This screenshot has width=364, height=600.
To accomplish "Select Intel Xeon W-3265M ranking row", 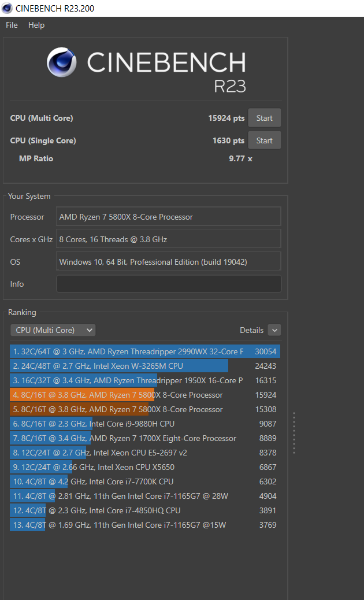I will [145, 366].
